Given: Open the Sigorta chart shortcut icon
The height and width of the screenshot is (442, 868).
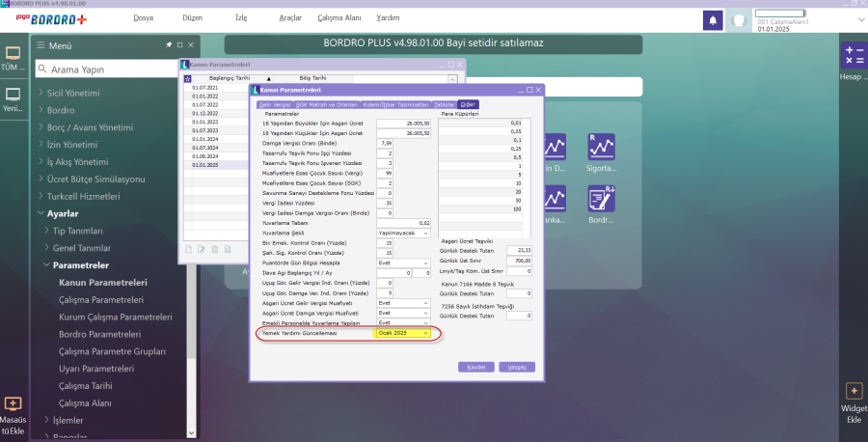Looking at the screenshot, I should click(x=601, y=147).
